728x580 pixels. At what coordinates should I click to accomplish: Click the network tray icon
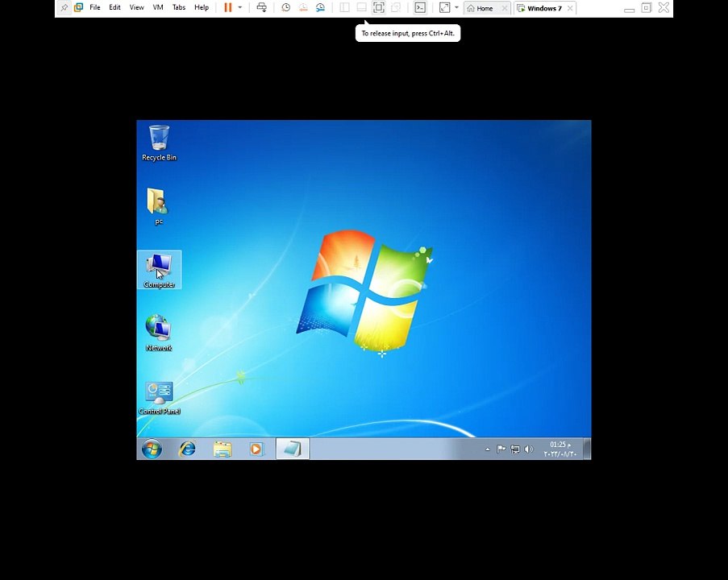coord(515,449)
